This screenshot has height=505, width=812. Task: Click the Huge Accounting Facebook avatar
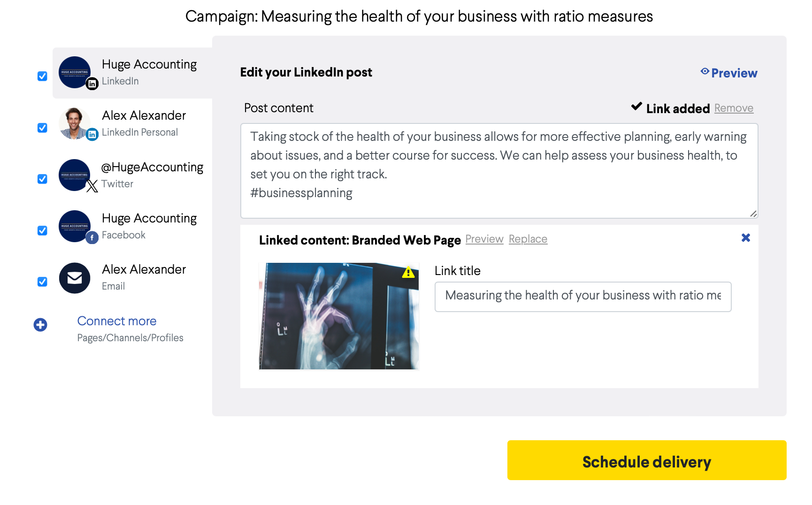click(x=75, y=226)
